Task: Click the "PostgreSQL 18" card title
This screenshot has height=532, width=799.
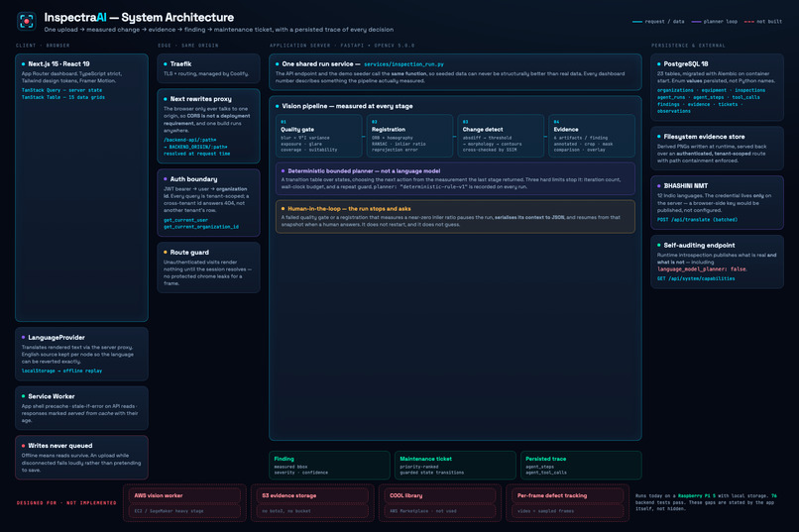Action: [686, 64]
